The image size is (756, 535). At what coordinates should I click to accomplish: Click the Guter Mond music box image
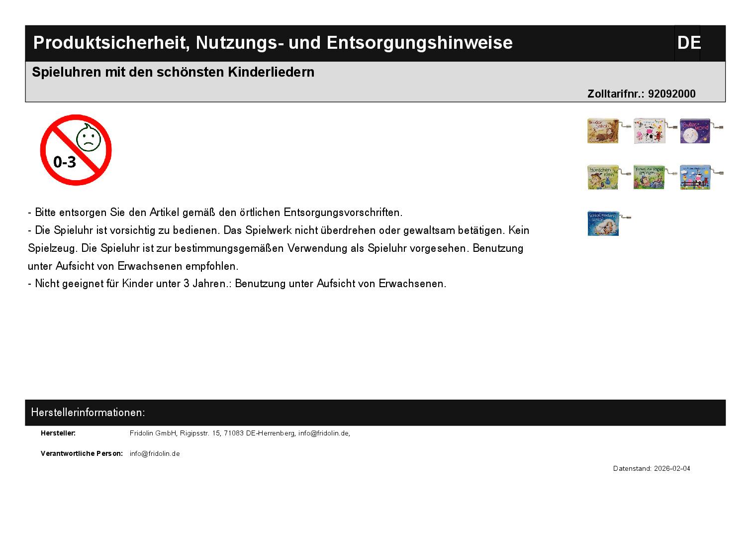696,131
